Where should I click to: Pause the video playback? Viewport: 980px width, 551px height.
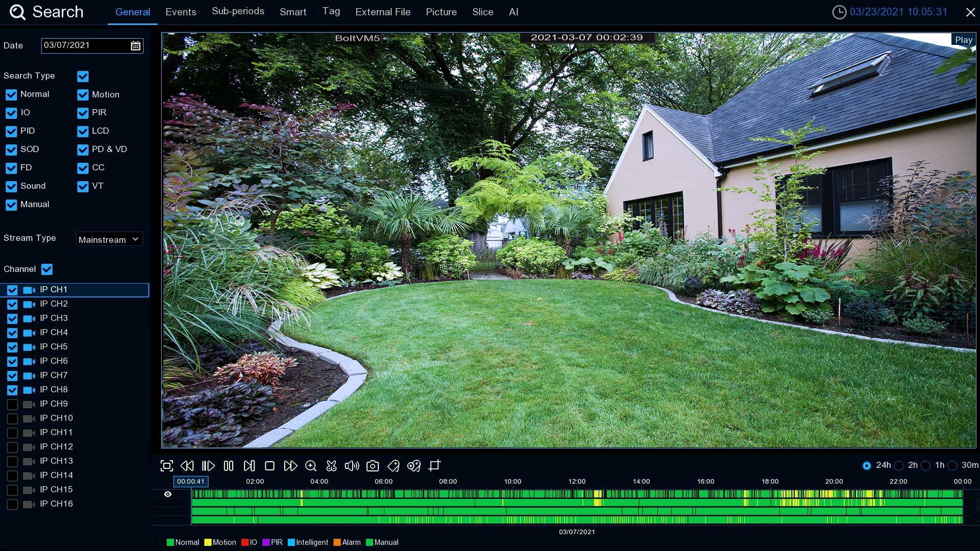[229, 466]
